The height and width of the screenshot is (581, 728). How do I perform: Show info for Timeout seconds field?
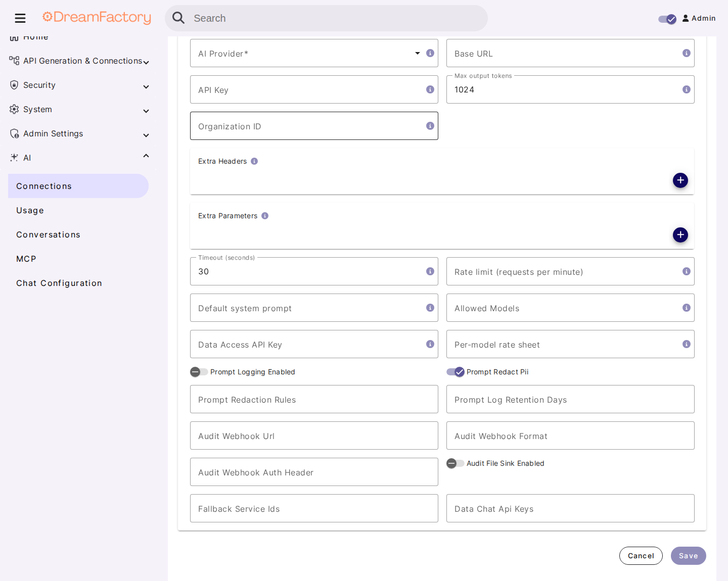(430, 271)
